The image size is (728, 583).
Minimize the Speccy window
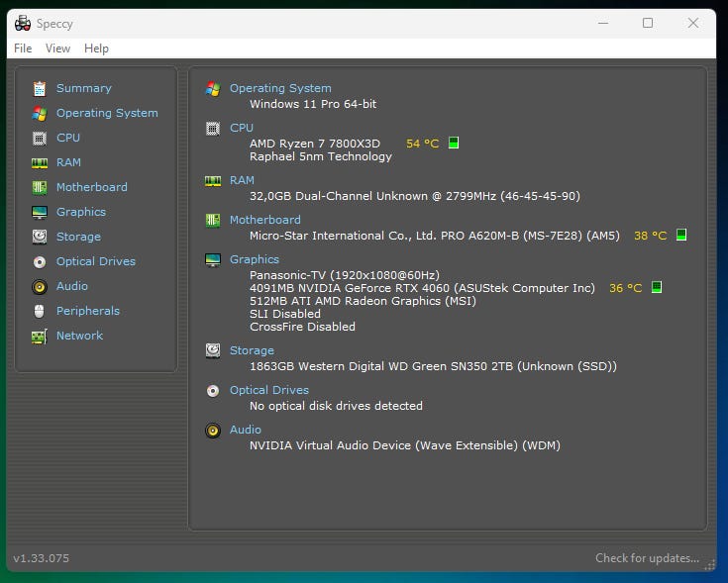click(603, 23)
